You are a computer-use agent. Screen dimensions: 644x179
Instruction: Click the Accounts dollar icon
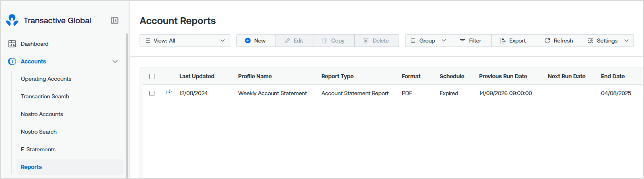coord(12,61)
